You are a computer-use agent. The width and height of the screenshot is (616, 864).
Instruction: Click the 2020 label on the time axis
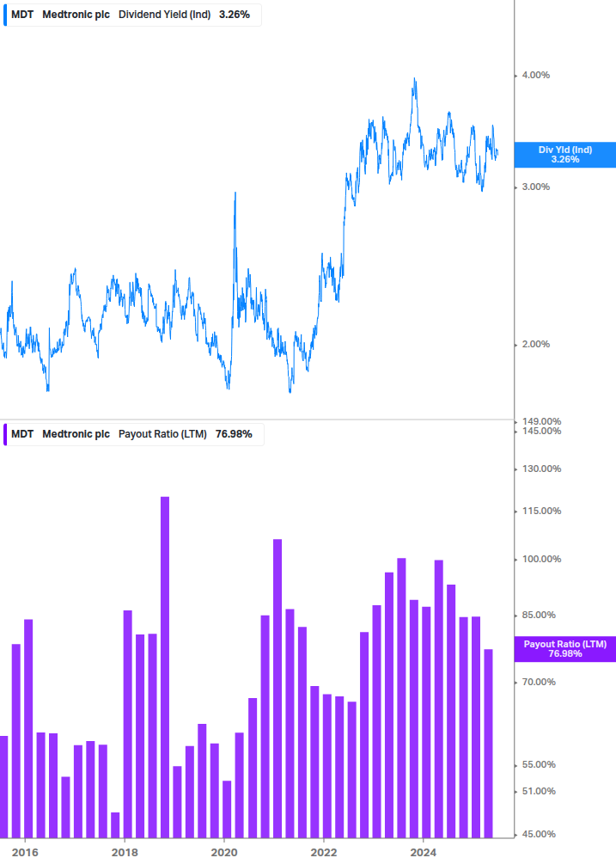(x=224, y=853)
